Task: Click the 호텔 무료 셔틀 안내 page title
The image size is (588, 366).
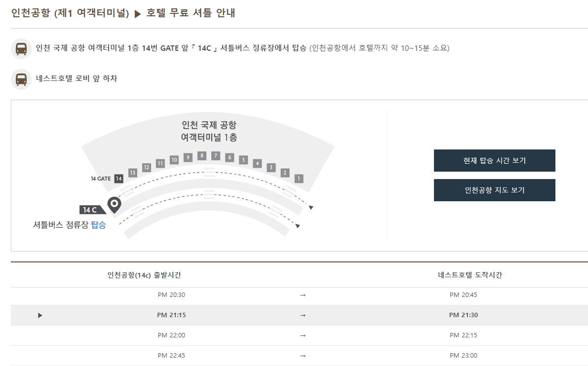Action: 191,13
